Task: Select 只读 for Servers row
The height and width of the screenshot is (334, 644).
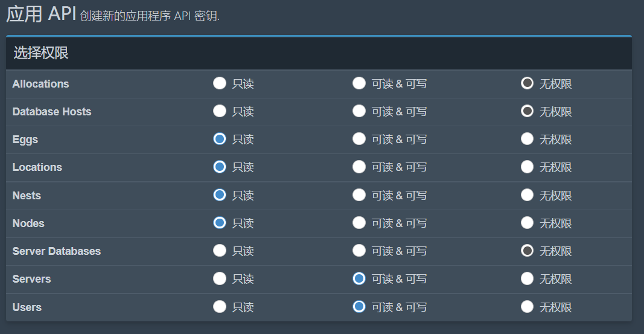Action: pos(220,278)
